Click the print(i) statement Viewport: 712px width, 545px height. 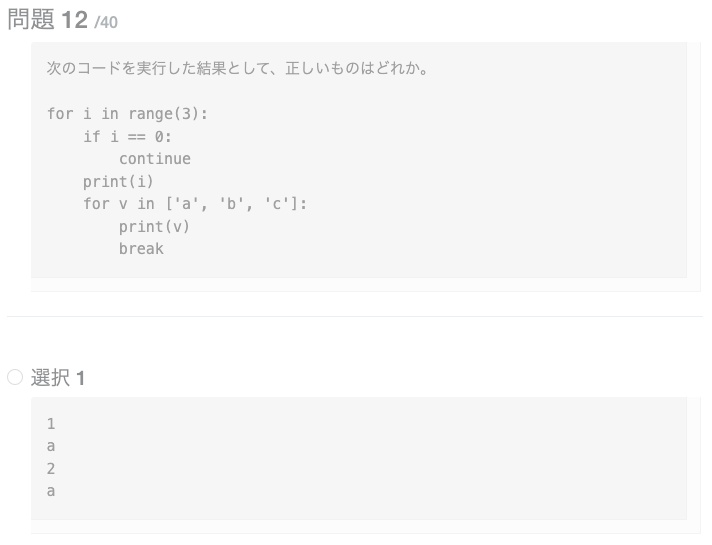click(x=118, y=181)
